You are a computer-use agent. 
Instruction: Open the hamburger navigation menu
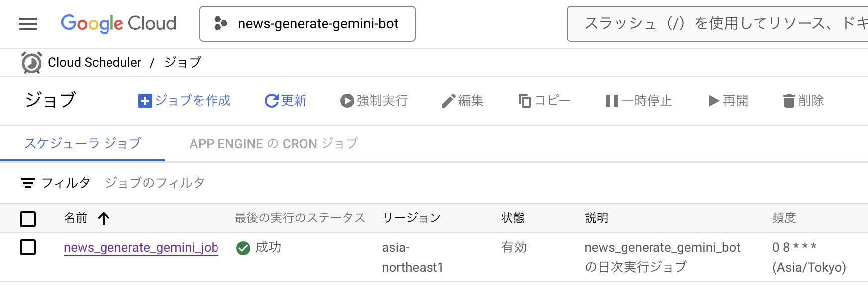pyautogui.click(x=28, y=24)
